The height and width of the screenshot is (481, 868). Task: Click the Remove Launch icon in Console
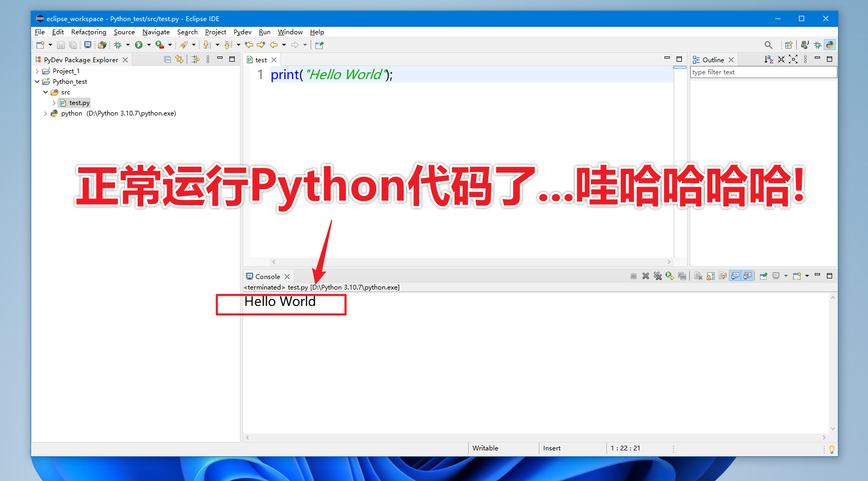[645, 276]
